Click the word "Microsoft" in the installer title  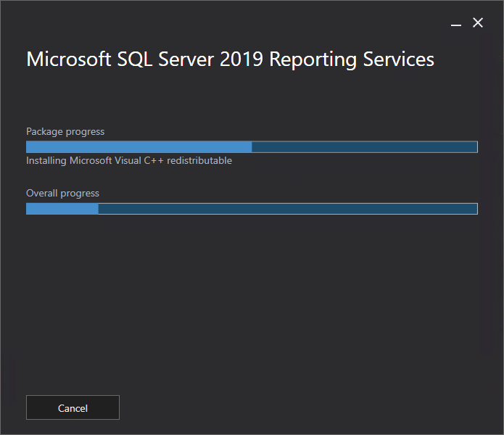tap(64, 59)
